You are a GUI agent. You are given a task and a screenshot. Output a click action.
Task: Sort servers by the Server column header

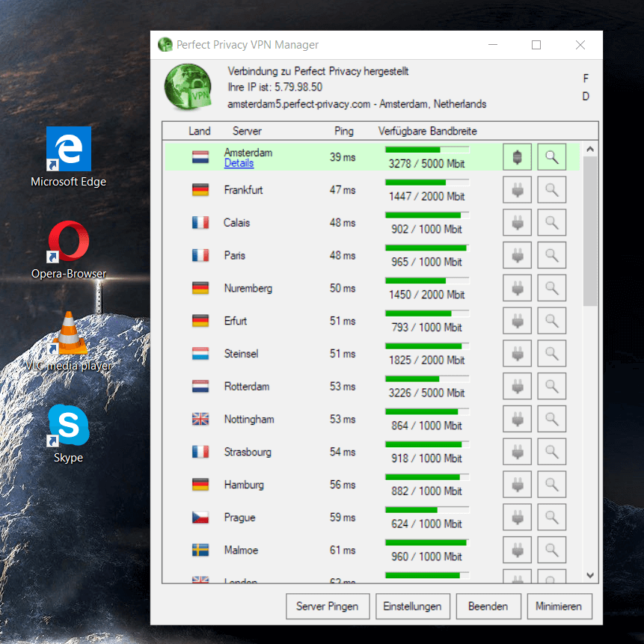pos(247,131)
